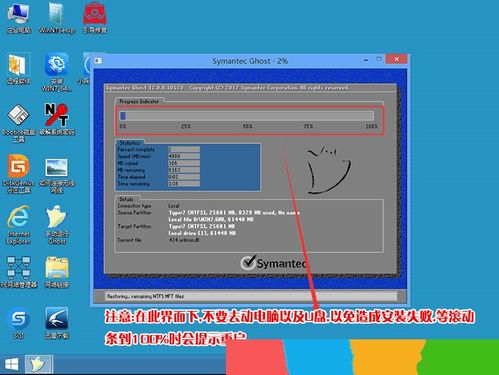Image resolution: width=499 pixels, height=375 pixels.
Task: Click the Windows Start button
Action: click(12, 364)
